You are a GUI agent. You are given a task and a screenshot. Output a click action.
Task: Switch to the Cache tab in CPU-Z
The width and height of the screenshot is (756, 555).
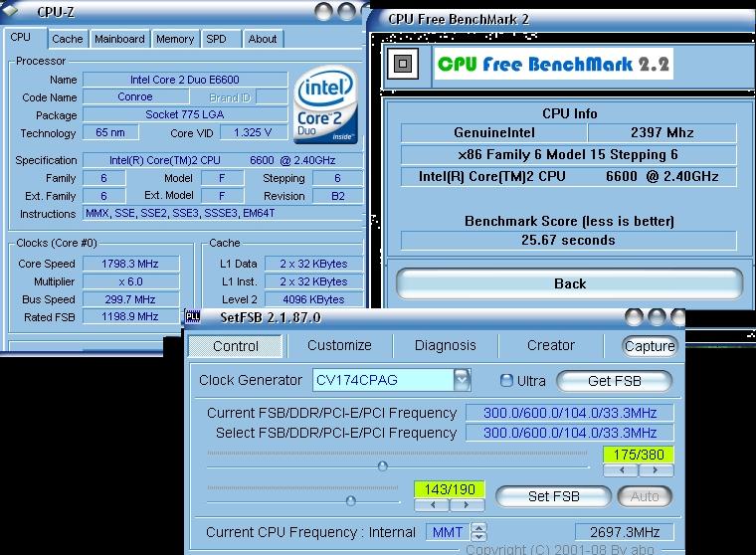68,39
